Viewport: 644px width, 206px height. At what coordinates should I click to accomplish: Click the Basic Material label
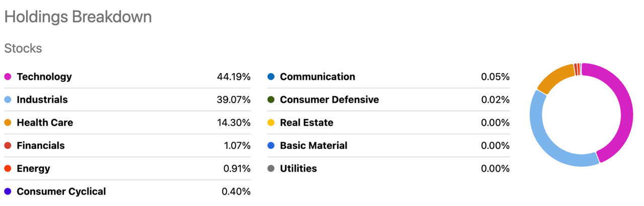tap(313, 146)
